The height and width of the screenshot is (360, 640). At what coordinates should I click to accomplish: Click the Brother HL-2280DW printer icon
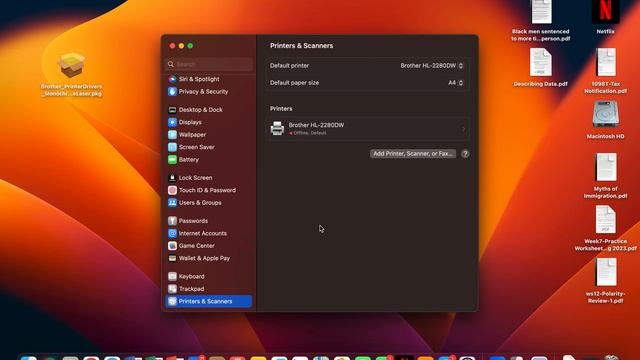coord(277,129)
